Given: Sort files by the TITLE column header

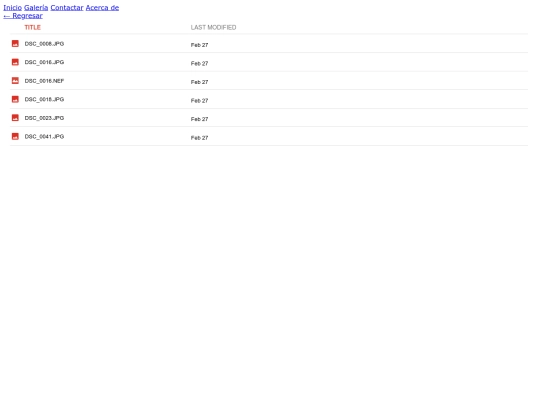Looking at the screenshot, I should [33, 28].
